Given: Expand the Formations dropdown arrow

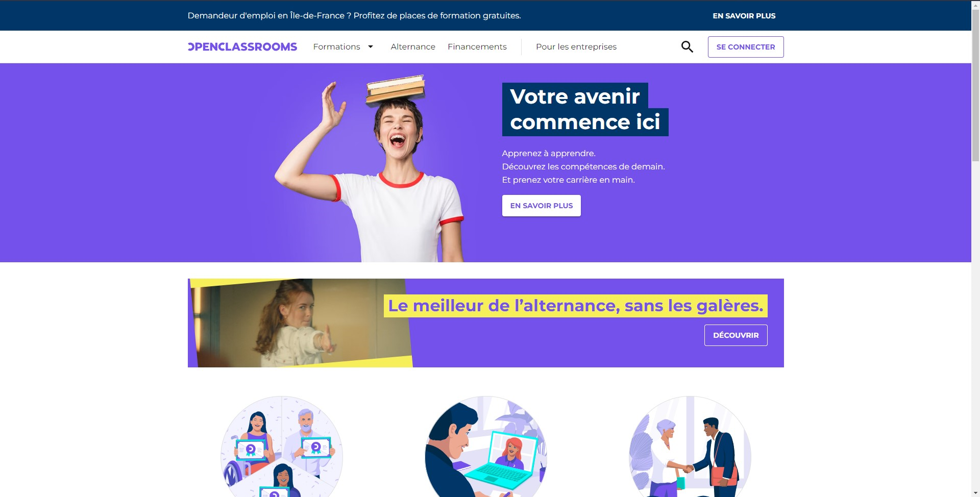Looking at the screenshot, I should (371, 47).
